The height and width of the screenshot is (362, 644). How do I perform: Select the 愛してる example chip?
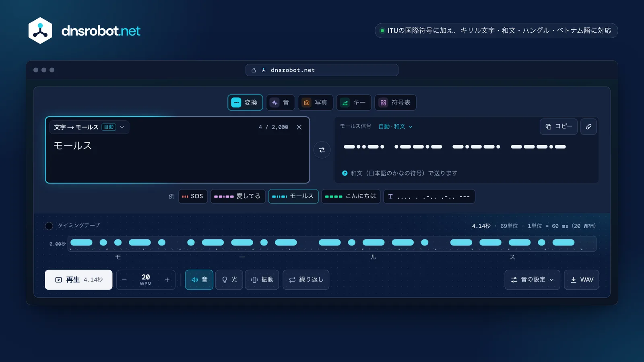[238, 196]
